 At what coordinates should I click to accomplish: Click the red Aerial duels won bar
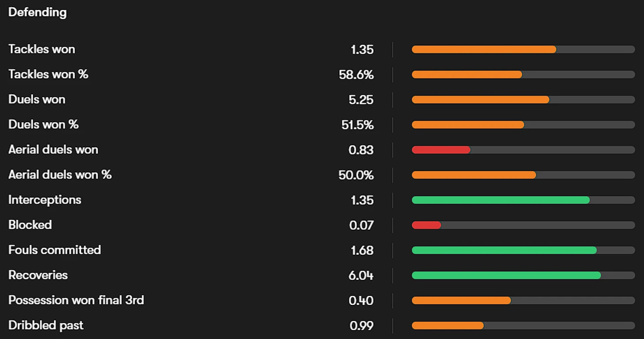pos(441,150)
